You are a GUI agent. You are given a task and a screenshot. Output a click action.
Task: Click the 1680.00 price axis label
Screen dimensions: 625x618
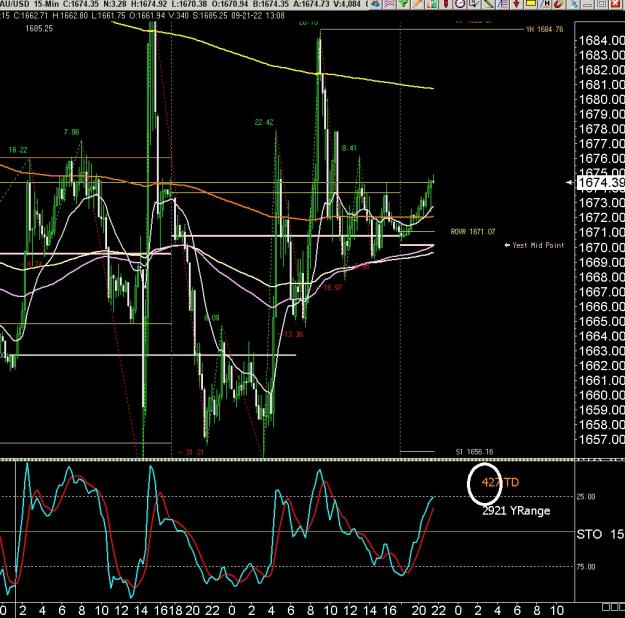pos(601,99)
